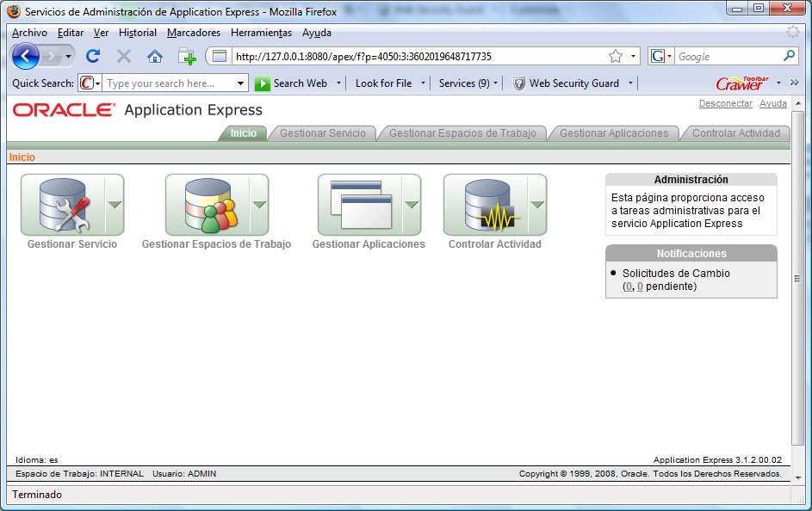Open the Crawler Toolbar options dropdown arrow

[778, 83]
